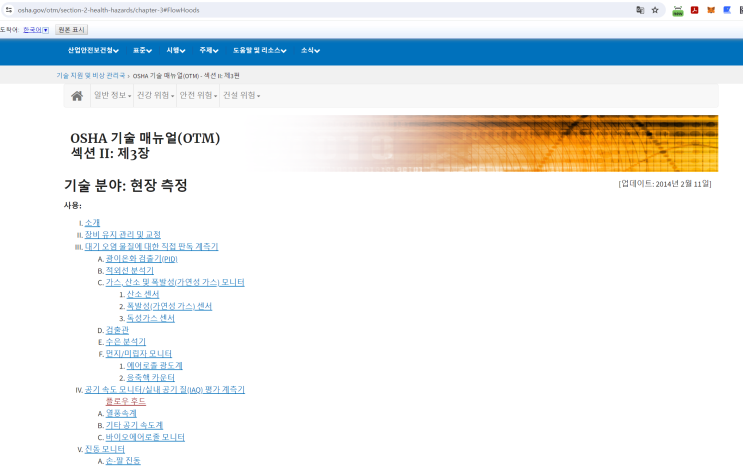Jump to 검출관 section

tap(117, 330)
